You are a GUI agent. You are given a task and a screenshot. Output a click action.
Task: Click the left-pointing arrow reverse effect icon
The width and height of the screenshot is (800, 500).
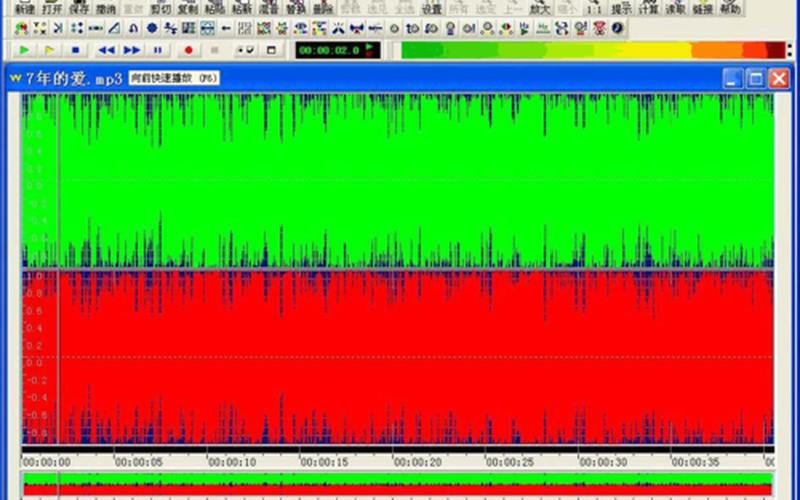(x=226, y=28)
